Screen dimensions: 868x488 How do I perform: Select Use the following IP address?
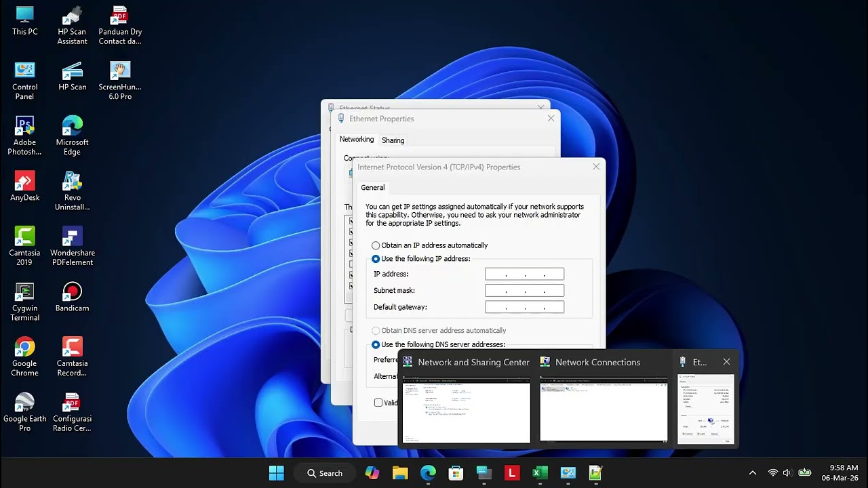pyautogui.click(x=421, y=259)
